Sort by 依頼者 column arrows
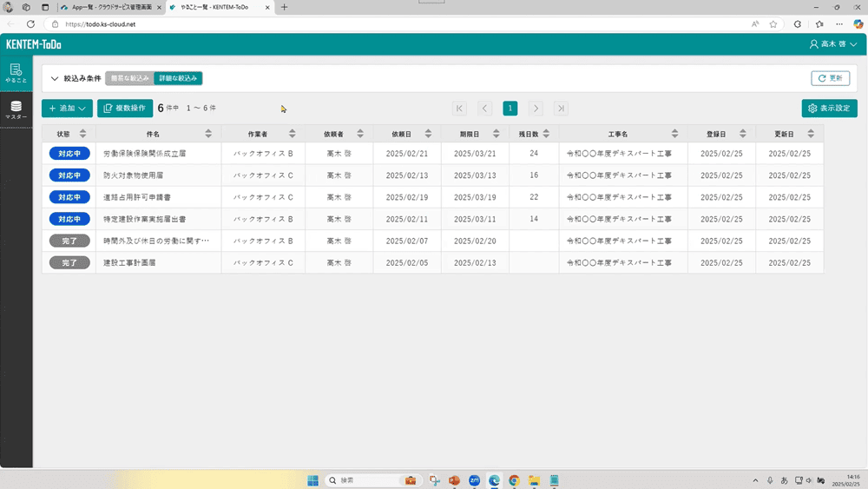The image size is (868, 489). click(x=360, y=134)
